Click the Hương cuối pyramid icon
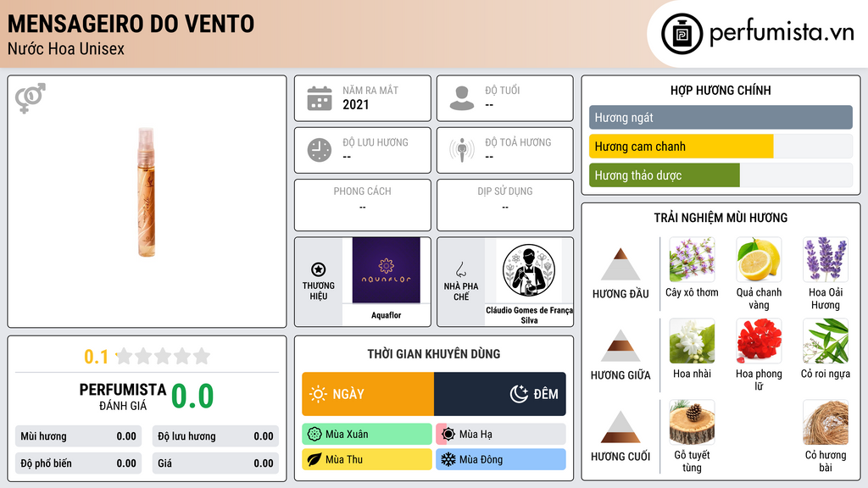Viewport: 868px width, 488px height. 620,427
